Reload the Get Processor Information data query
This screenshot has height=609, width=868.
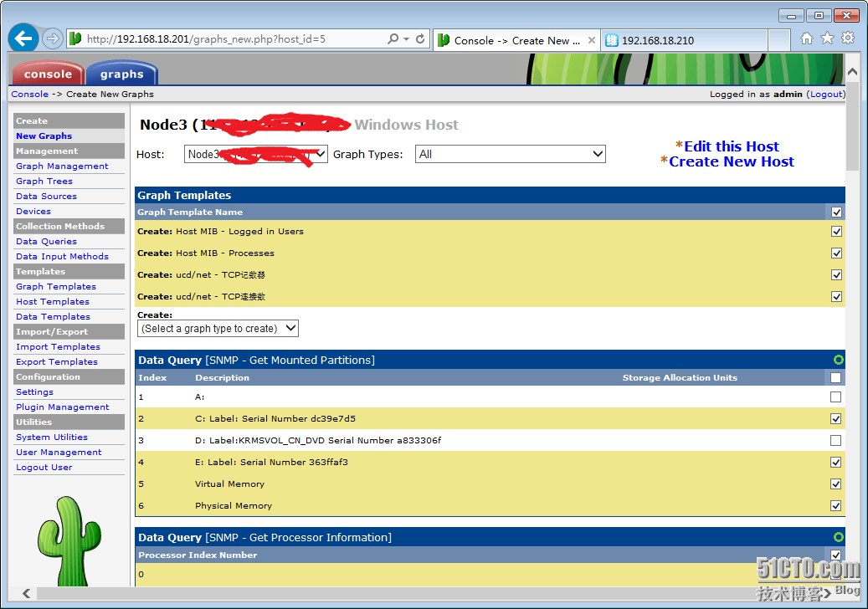838,537
